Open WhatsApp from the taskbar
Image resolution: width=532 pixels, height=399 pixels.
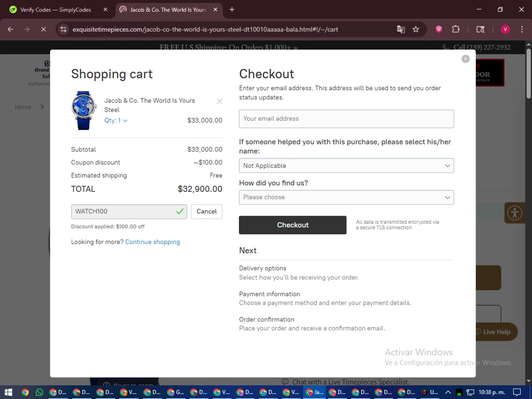39,392
